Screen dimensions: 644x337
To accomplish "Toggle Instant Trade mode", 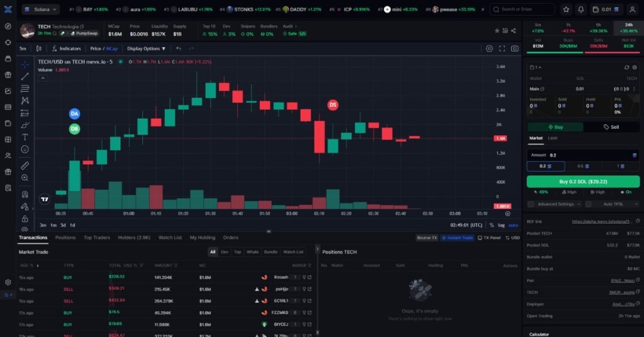I will (457, 238).
